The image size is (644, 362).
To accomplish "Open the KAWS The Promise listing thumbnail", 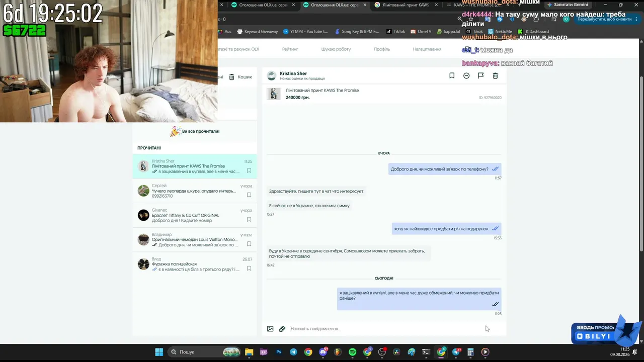I will pyautogui.click(x=274, y=94).
